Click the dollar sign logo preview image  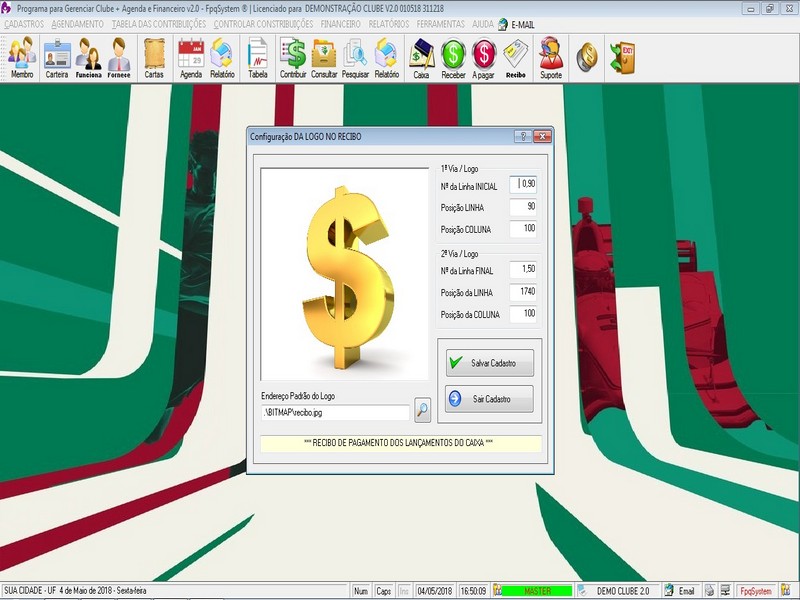345,274
